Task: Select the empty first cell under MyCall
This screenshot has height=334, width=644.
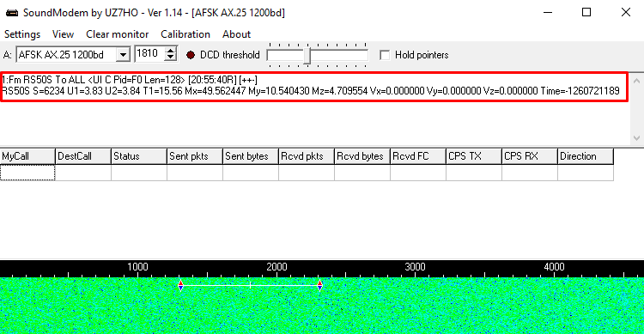Action: pyautogui.click(x=27, y=173)
